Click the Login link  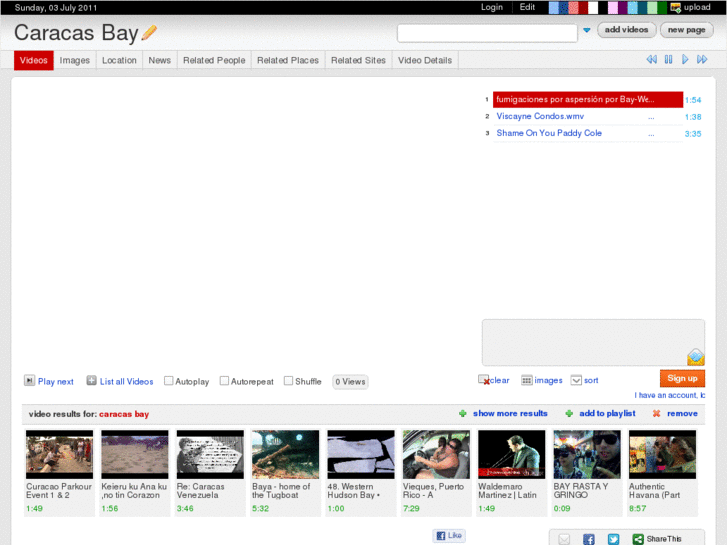click(491, 7)
